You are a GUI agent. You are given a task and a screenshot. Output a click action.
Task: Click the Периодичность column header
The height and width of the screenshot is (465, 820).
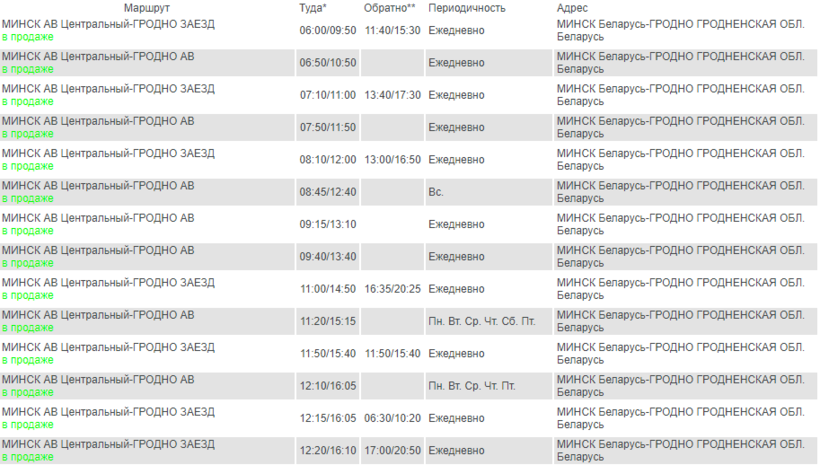click(x=466, y=8)
